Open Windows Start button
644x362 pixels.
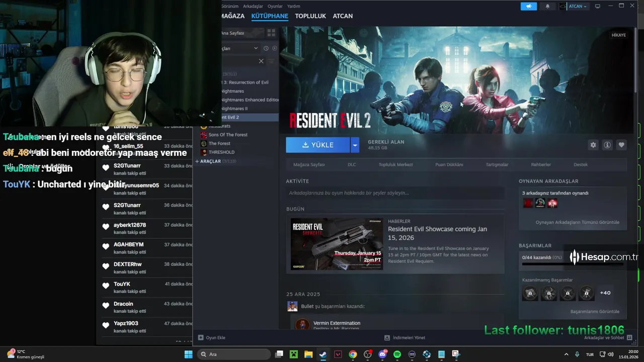tap(188, 354)
